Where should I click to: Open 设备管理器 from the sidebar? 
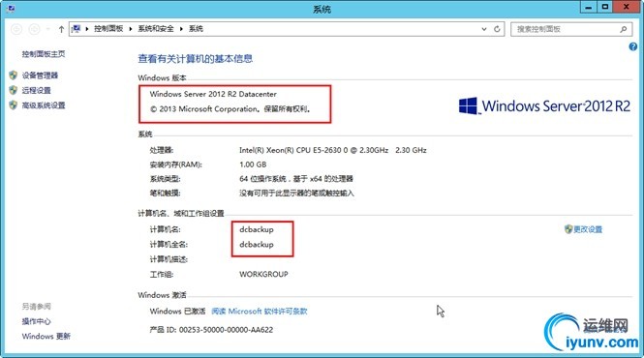click(40, 75)
